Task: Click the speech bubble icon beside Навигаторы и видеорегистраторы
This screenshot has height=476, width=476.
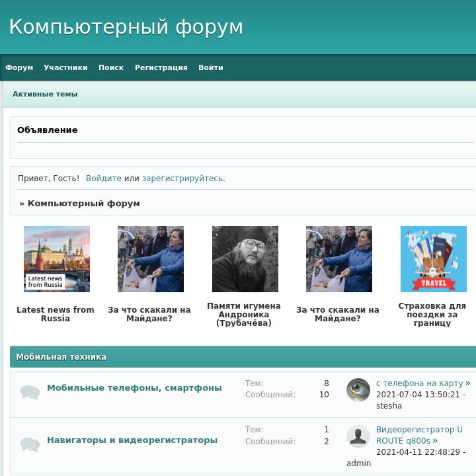Action: tap(30, 444)
